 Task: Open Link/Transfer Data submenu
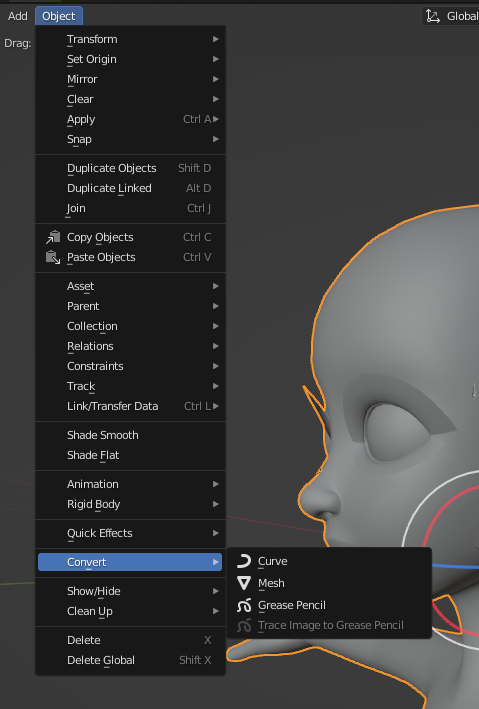tap(130, 406)
